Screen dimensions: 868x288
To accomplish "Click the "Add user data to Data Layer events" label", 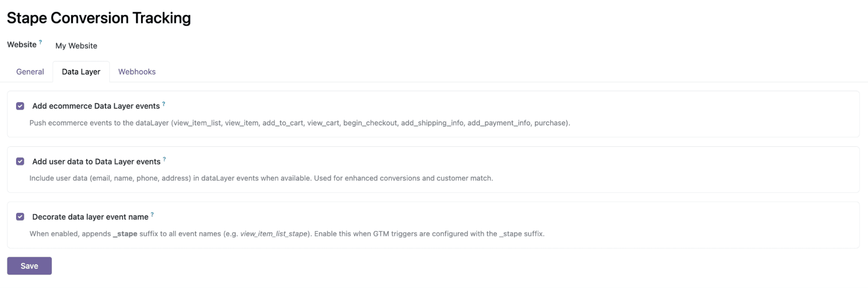I will 96,161.
